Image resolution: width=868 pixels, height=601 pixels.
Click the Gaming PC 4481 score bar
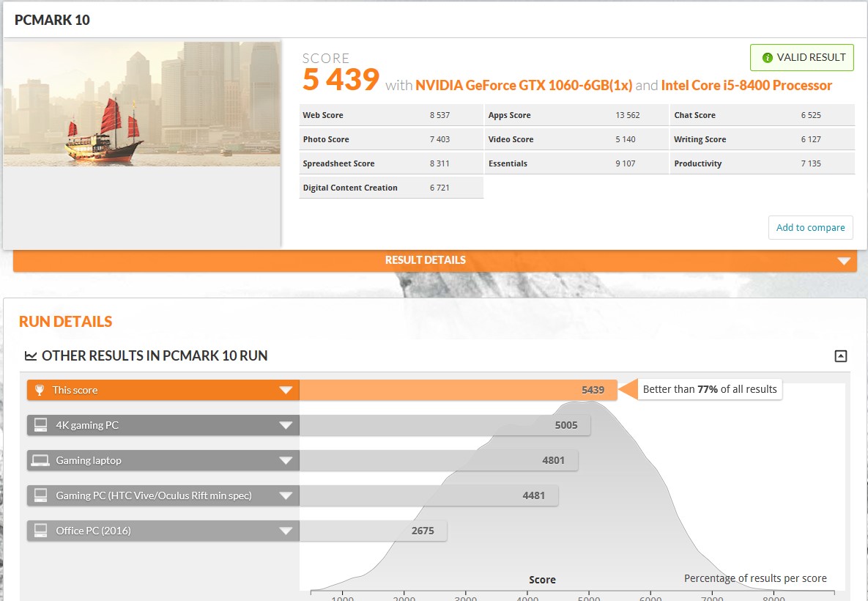tap(429, 495)
